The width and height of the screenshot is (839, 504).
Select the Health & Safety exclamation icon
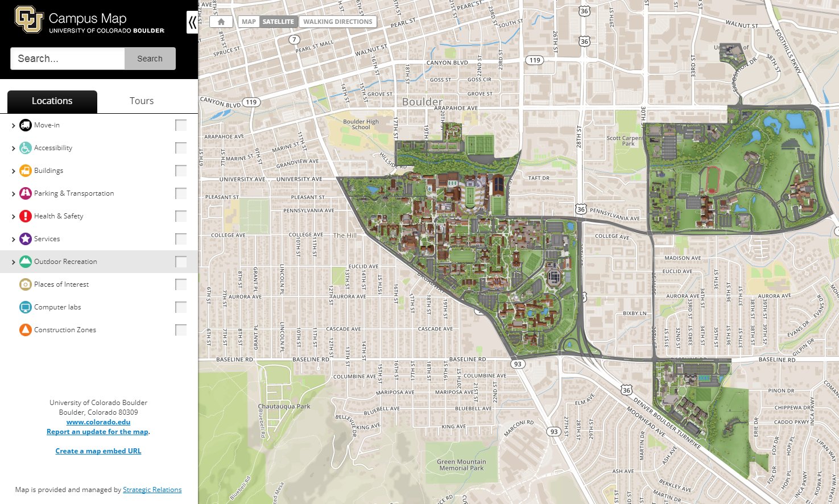point(24,216)
